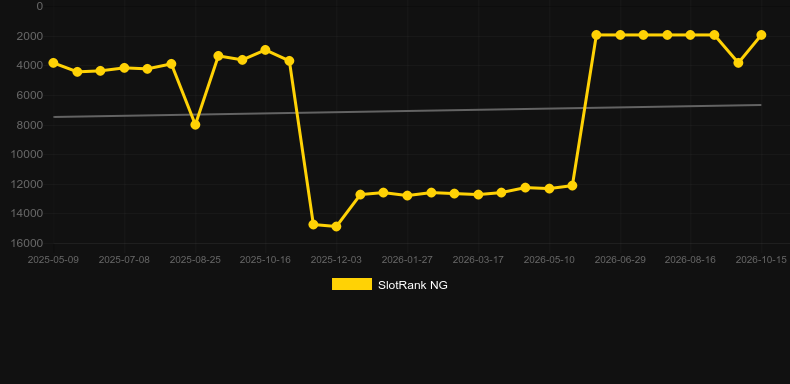Click the lowest data point at 2025-12-03
This screenshot has width=790, height=384.
coord(337,227)
